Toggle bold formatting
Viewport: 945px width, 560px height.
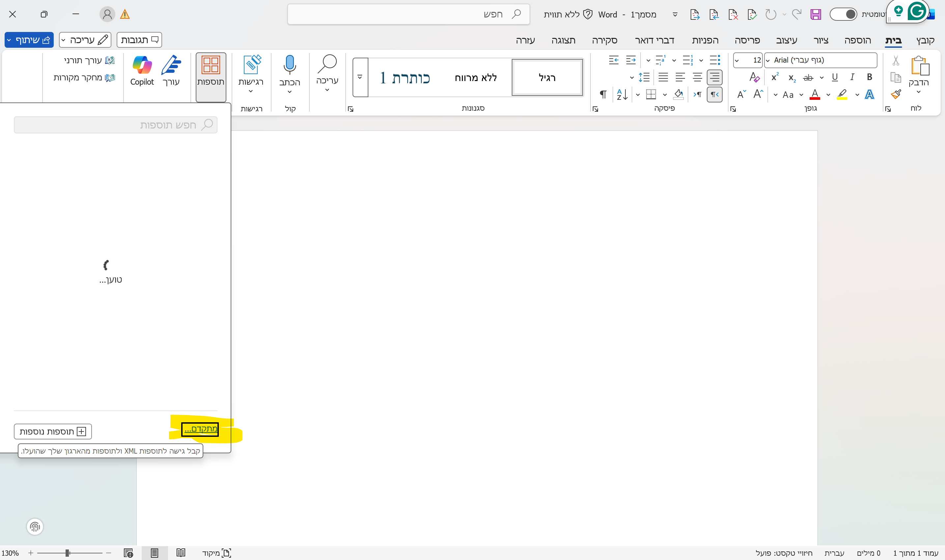[869, 77]
